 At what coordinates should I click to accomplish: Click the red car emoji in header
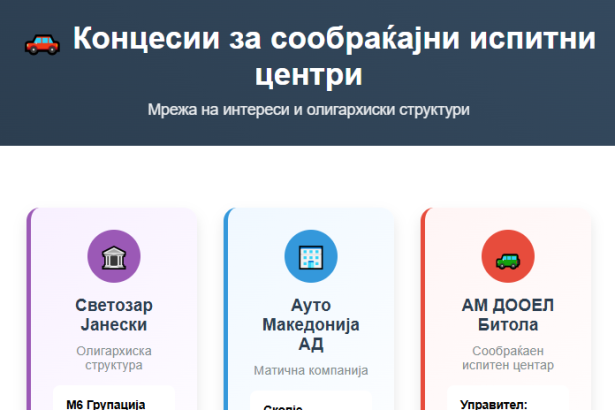pyautogui.click(x=42, y=44)
